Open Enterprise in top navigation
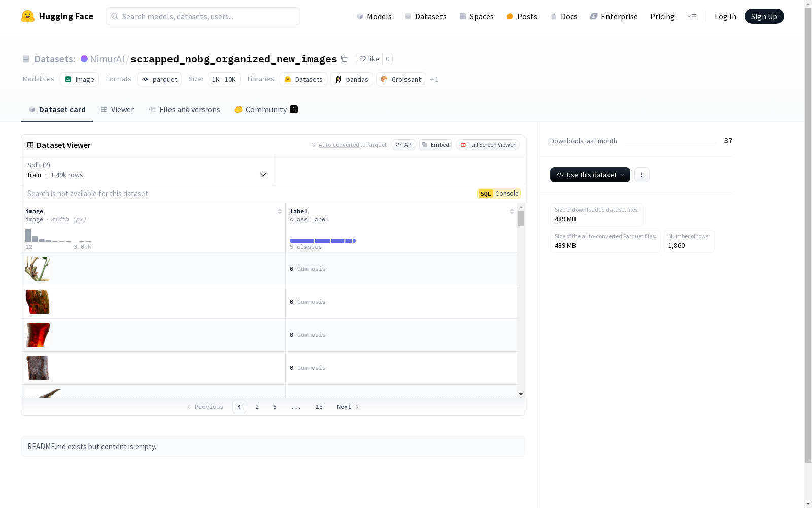 pyautogui.click(x=614, y=16)
